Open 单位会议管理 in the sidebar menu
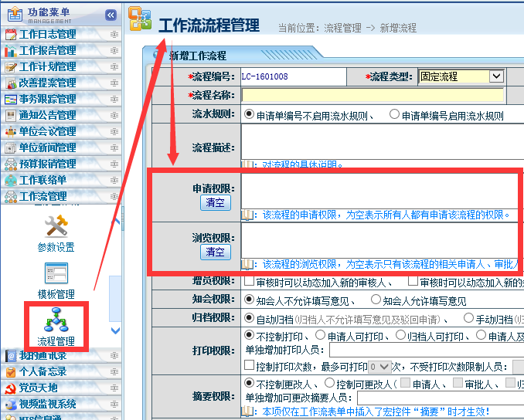Image resolution: width=524 pixels, height=420 pixels. pyautogui.click(x=47, y=131)
